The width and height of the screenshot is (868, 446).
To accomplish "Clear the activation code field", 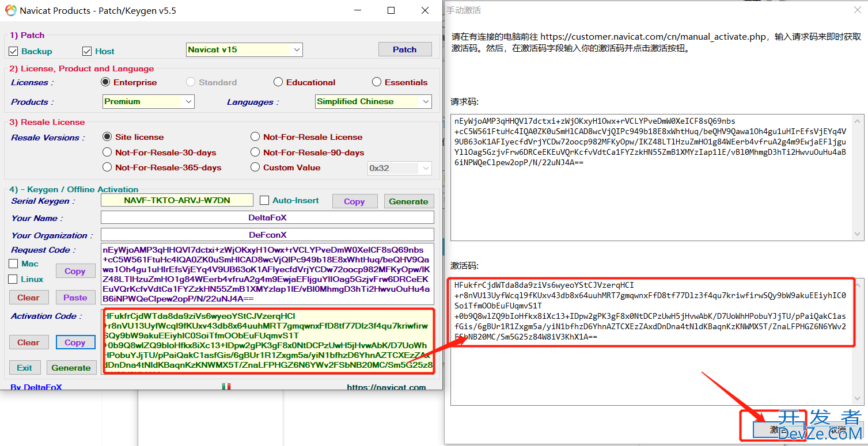I will tap(28, 342).
